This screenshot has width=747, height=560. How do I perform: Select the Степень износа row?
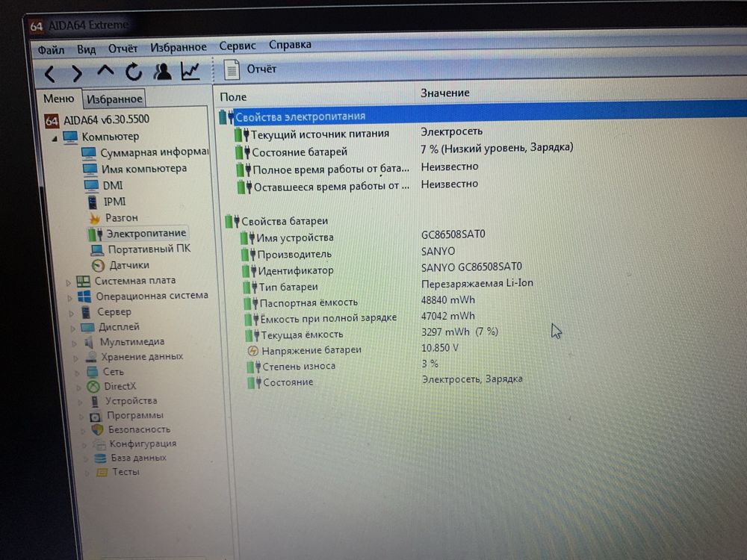[x=299, y=367]
